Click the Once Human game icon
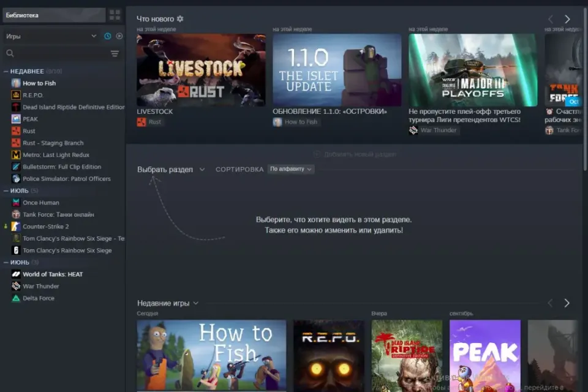The image size is (588, 392). point(16,203)
